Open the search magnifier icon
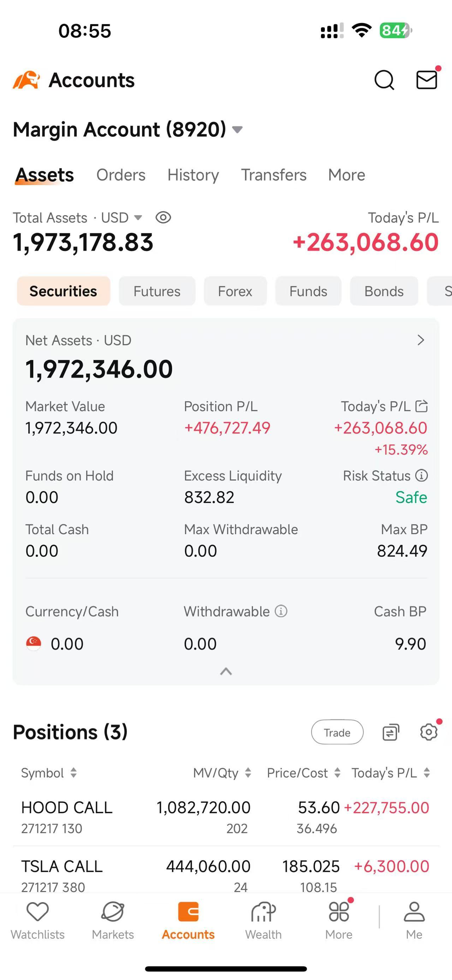Image resolution: width=452 pixels, height=980 pixels. click(x=384, y=80)
